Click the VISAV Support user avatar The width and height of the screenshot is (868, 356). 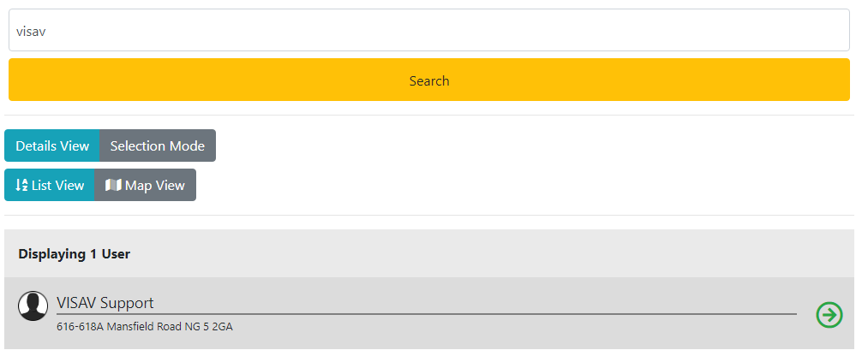pyautogui.click(x=33, y=306)
